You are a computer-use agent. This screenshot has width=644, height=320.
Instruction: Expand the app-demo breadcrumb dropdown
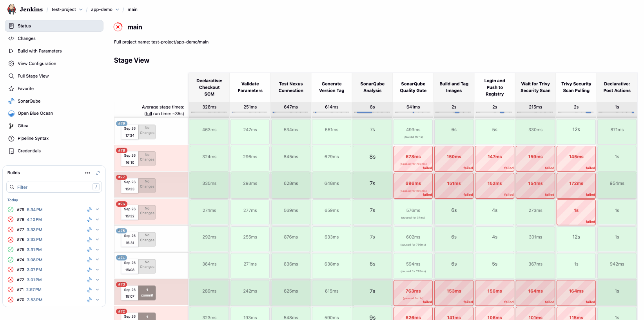117,9
